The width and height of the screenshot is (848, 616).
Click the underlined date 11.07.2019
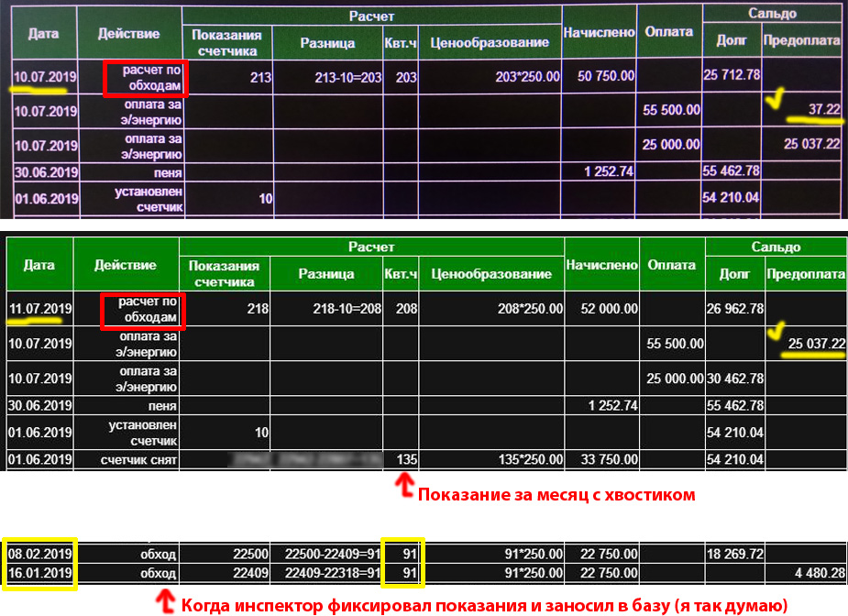tap(39, 309)
